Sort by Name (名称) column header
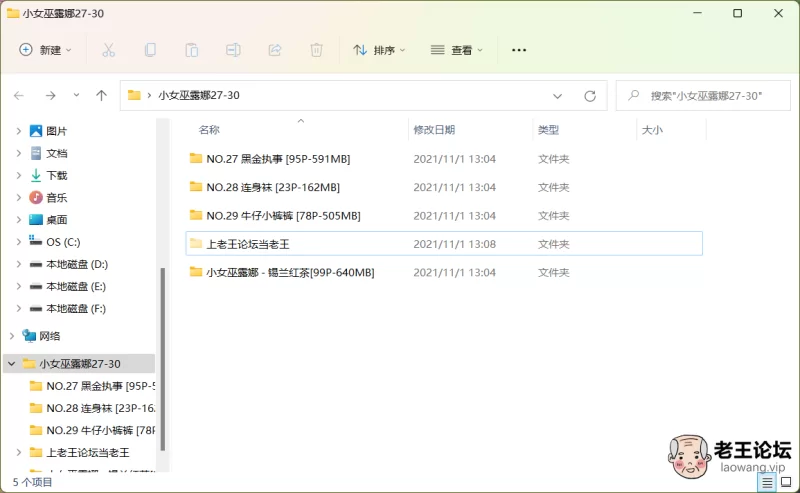The height and width of the screenshot is (493, 800). click(209, 130)
